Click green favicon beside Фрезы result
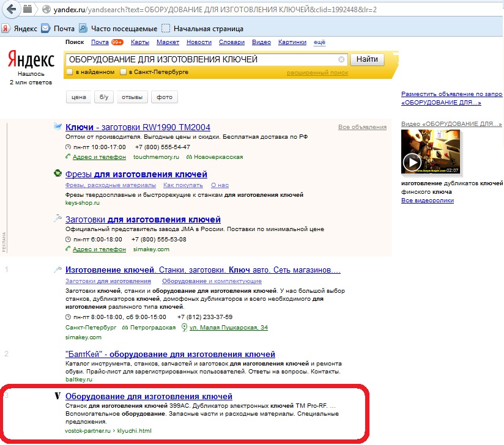This screenshot has height=445, width=504. click(57, 174)
